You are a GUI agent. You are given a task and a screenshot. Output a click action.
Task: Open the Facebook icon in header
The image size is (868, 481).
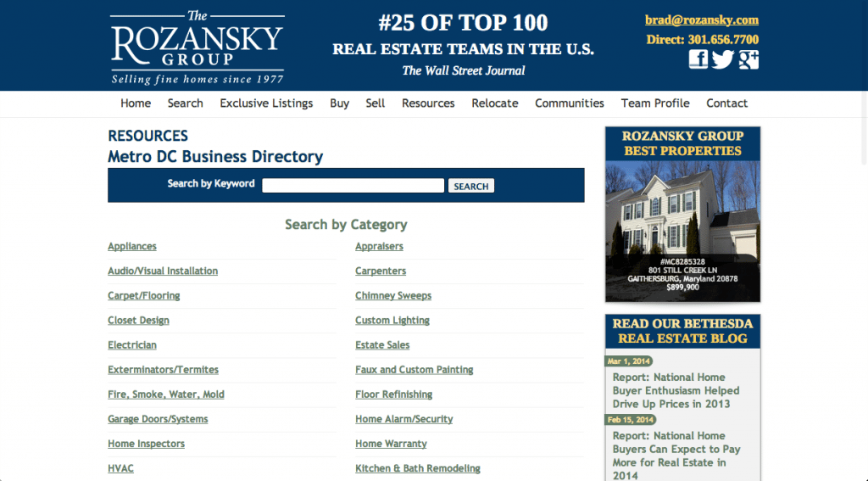(x=698, y=59)
